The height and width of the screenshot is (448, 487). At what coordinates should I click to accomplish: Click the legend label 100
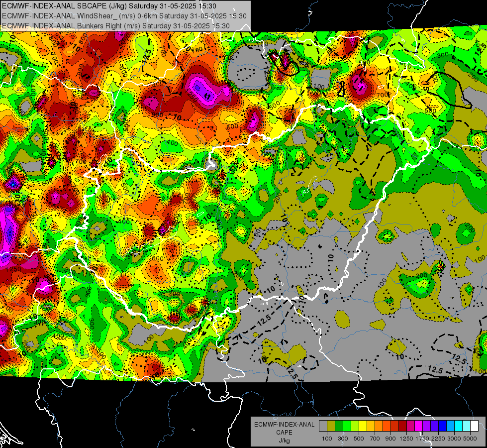[327, 439]
